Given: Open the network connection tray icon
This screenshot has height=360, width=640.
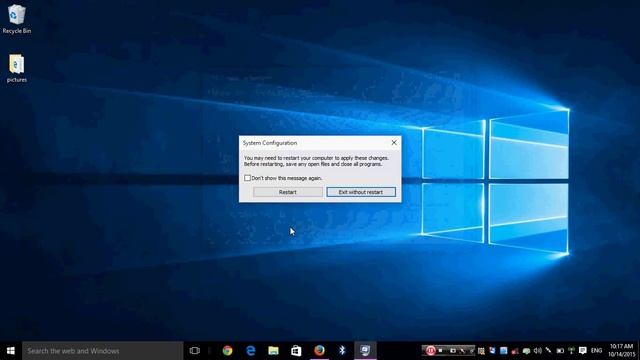Looking at the screenshot, I should [x=571, y=351].
